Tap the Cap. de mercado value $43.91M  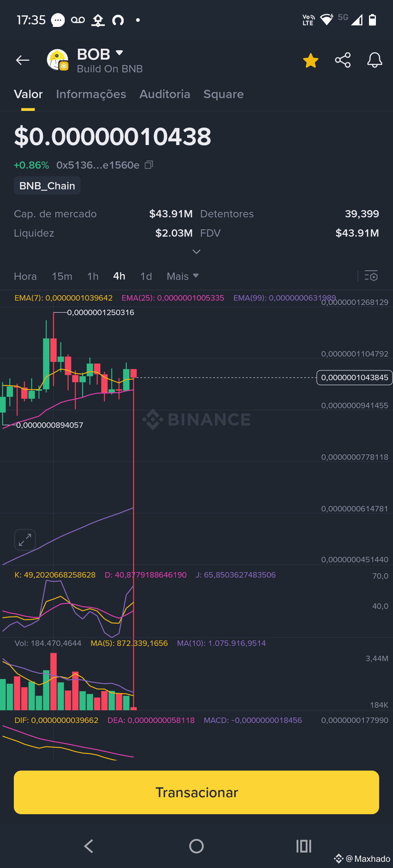(171, 214)
